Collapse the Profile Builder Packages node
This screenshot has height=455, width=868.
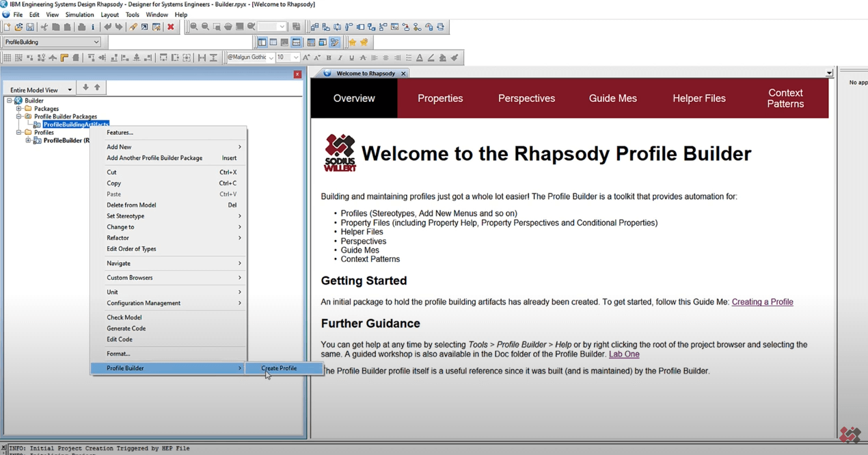pos(19,116)
